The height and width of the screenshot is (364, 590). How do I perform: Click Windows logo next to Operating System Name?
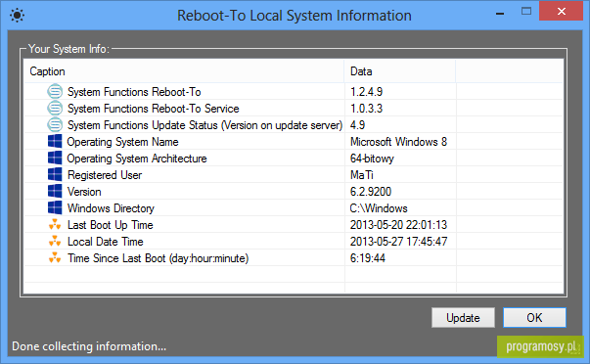pos(55,142)
